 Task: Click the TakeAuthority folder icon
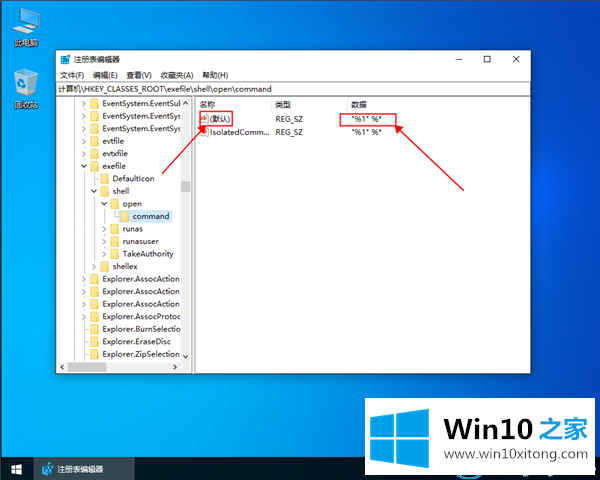(114, 254)
